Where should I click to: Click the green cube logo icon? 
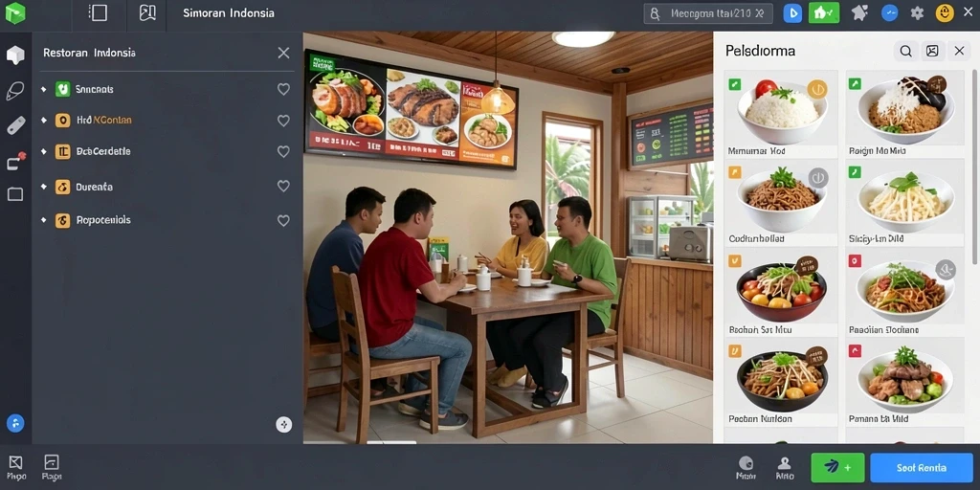[x=15, y=13]
